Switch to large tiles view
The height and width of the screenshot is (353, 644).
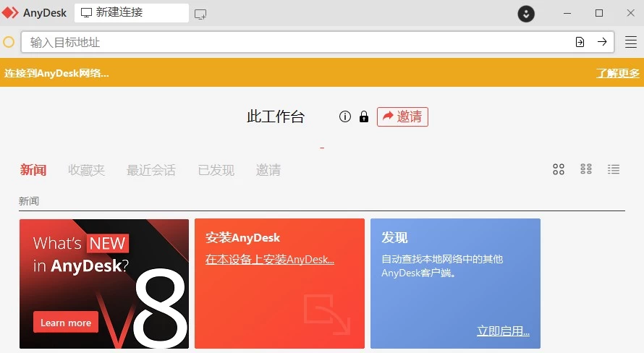click(559, 169)
